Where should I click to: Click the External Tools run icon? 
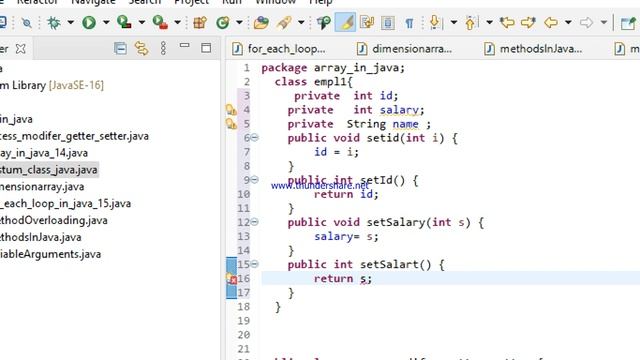click(x=160, y=22)
